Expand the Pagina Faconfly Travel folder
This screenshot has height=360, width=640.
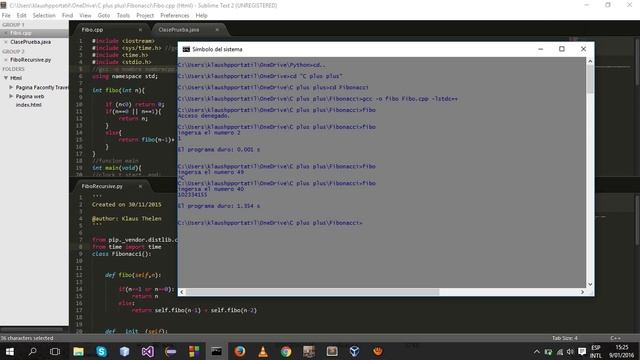click(11, 87)
